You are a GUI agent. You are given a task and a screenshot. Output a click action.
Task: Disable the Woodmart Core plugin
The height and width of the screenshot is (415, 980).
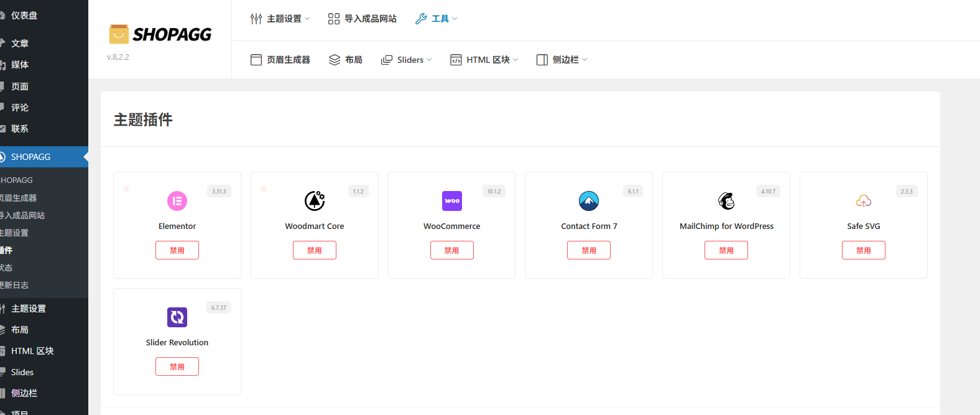[315, 250]
